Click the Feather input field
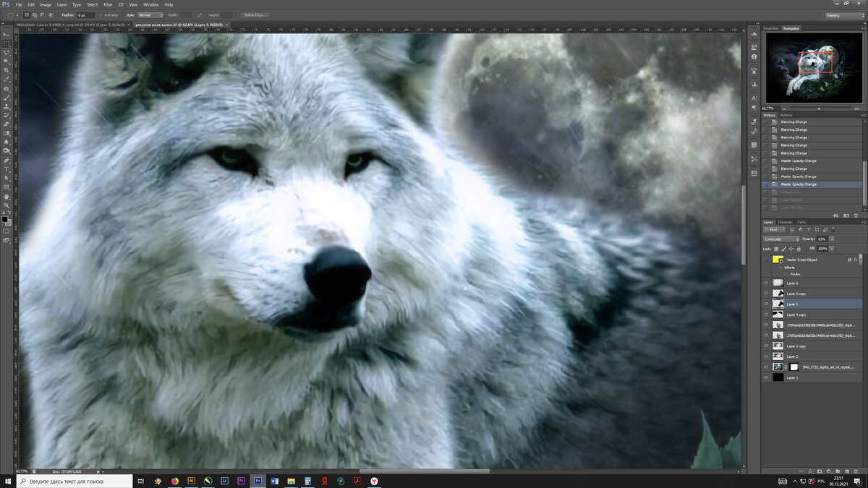Viewport: 868px width, 488px height. pos(85,14)
